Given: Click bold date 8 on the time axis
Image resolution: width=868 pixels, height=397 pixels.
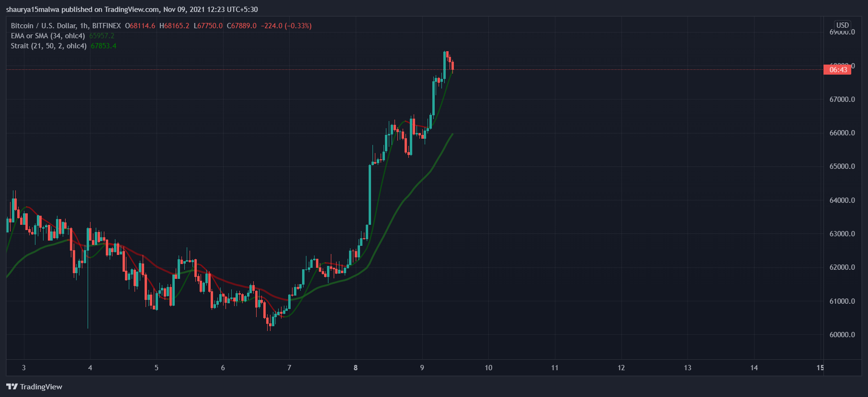Looking at the screenshot, I should (356, 368).
